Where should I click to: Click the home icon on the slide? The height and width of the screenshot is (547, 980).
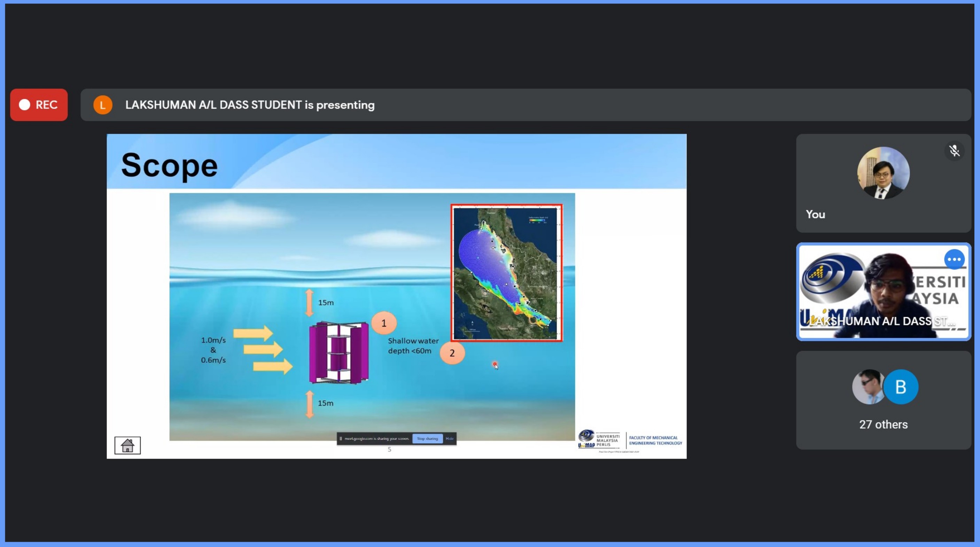(x=127, y=445)
